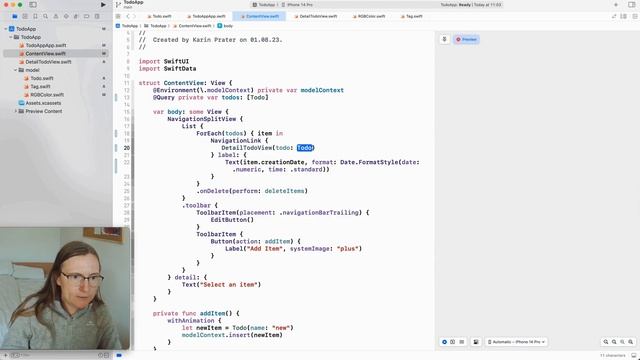The image size is (640, 360).
Task: Switch to the ContentView.swift editor tab
Action: click(x=260, y=16)
